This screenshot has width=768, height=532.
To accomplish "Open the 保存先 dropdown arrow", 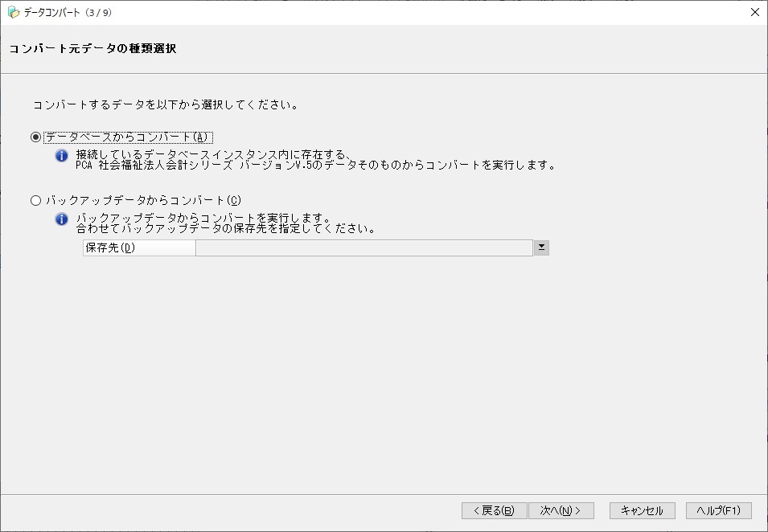I will 541,248.
